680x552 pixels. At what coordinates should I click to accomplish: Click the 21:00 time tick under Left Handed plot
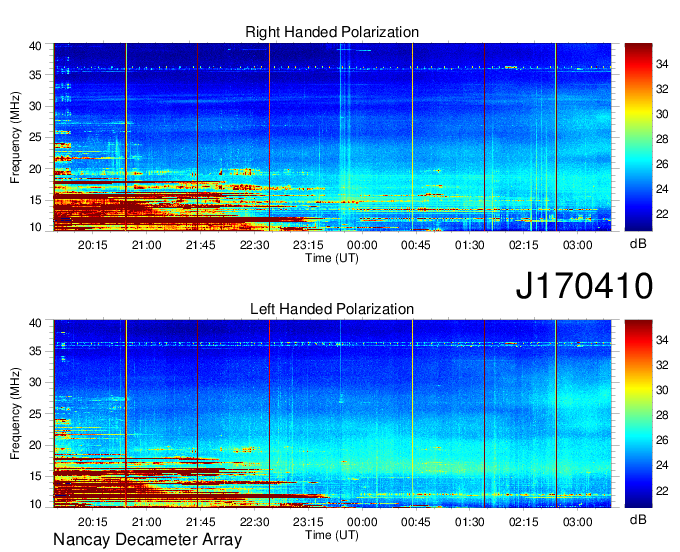[147, 522]
